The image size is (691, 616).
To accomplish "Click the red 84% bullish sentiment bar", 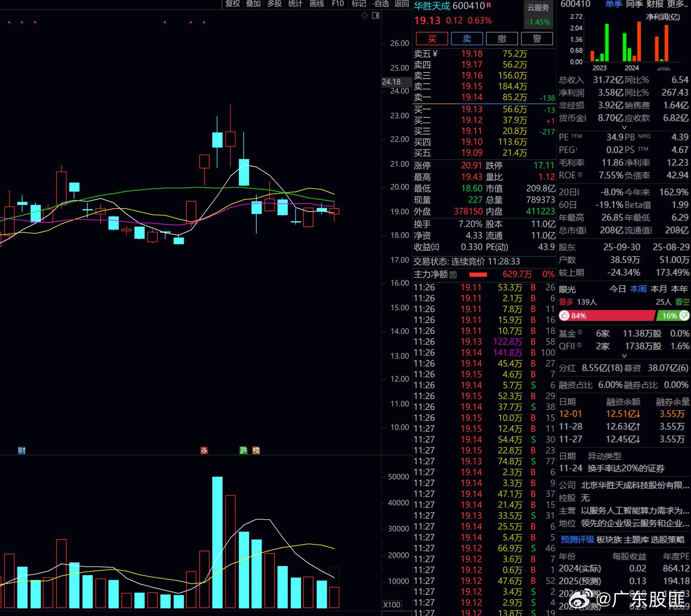I will (x=607, y=316).
